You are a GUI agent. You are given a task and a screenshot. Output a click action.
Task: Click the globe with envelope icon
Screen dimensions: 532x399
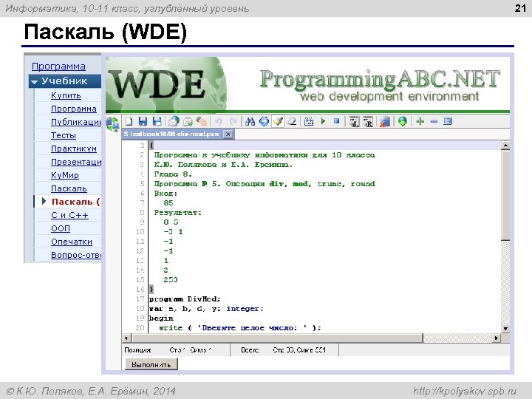[174, 121]
